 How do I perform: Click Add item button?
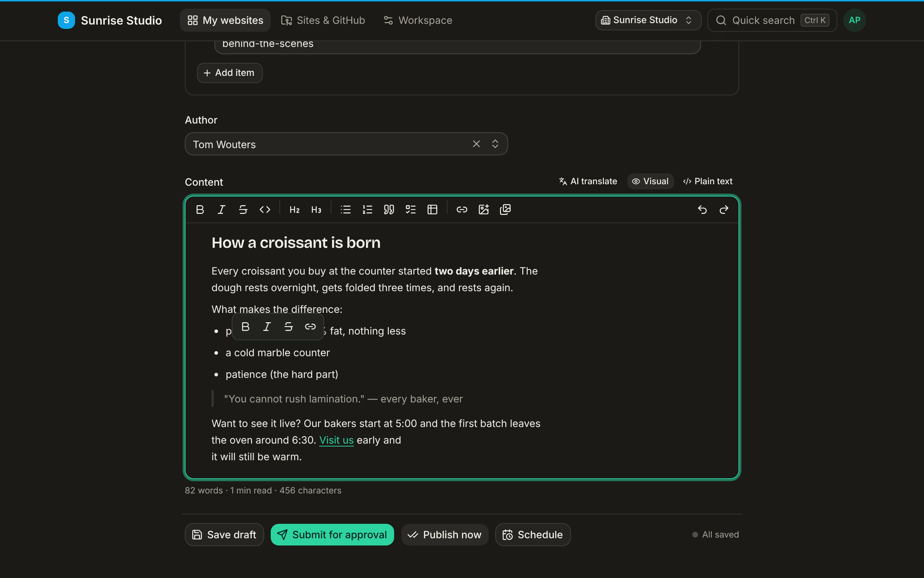tap(230, 73)
